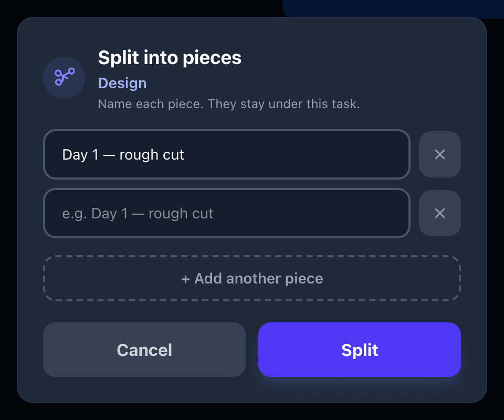Place cursor after "rough cut" in first field
This screenshot has height=420, width=504.
[x=185, y=154]
